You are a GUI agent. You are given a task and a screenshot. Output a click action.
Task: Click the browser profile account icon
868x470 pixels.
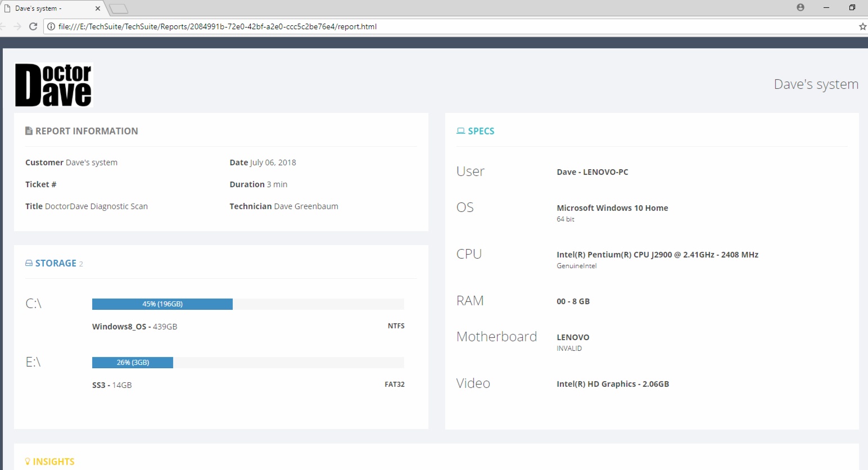tap(800, 7)
